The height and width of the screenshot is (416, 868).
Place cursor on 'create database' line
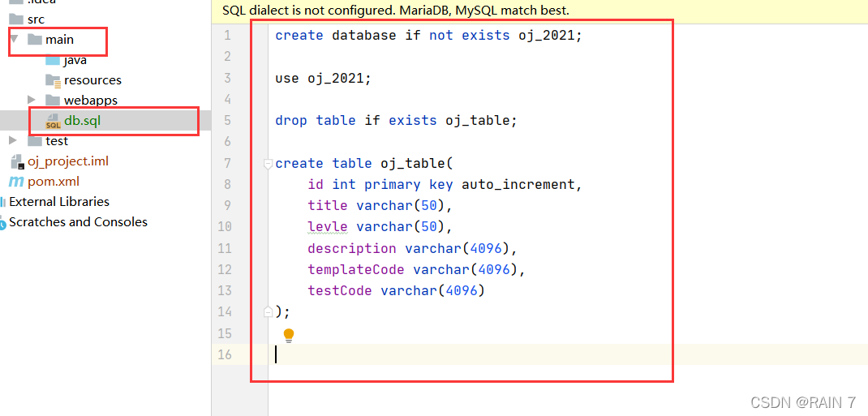coord(429,36)
